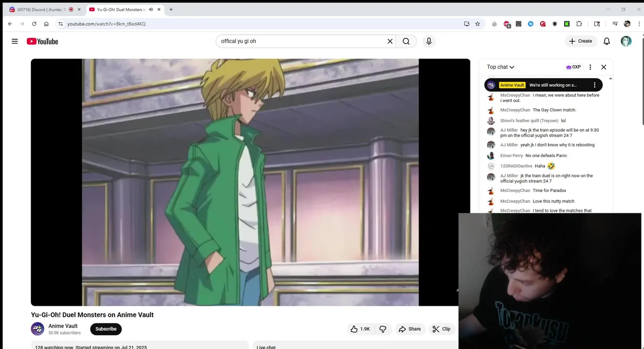Like the video with thumbs up

click(x=360, y=329)
